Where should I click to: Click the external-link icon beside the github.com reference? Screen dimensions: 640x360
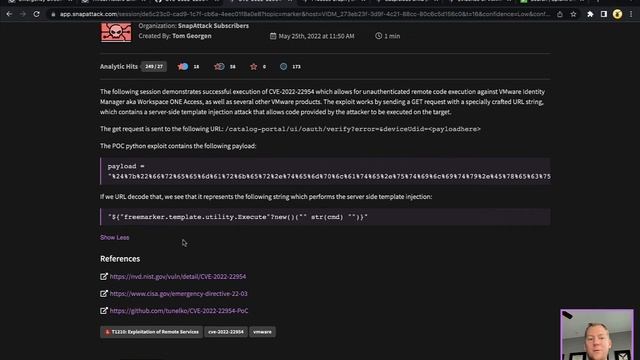(104, 311)
